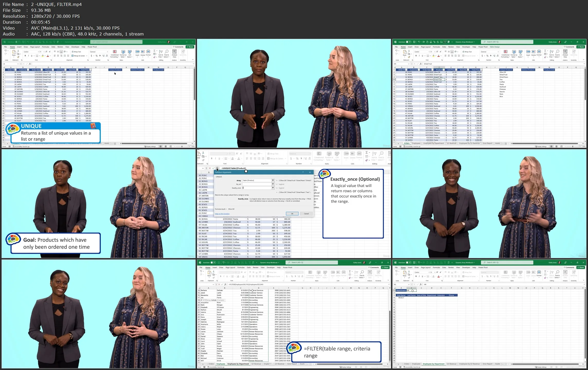The image size is (588, 370).
Task: Toggle AutoSave in the frame with Table Design tab
Action: tap(408, 42)
